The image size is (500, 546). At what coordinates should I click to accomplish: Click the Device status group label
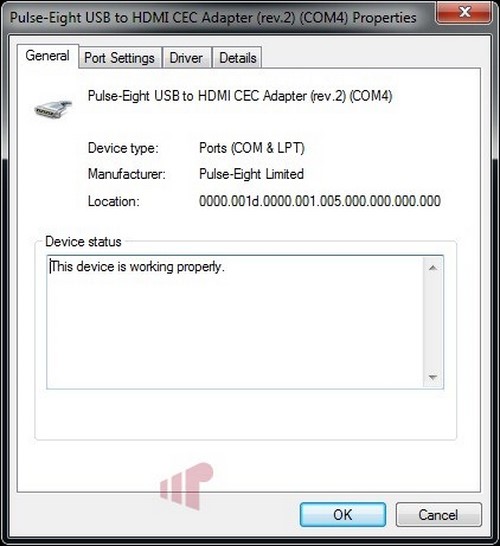83,241
